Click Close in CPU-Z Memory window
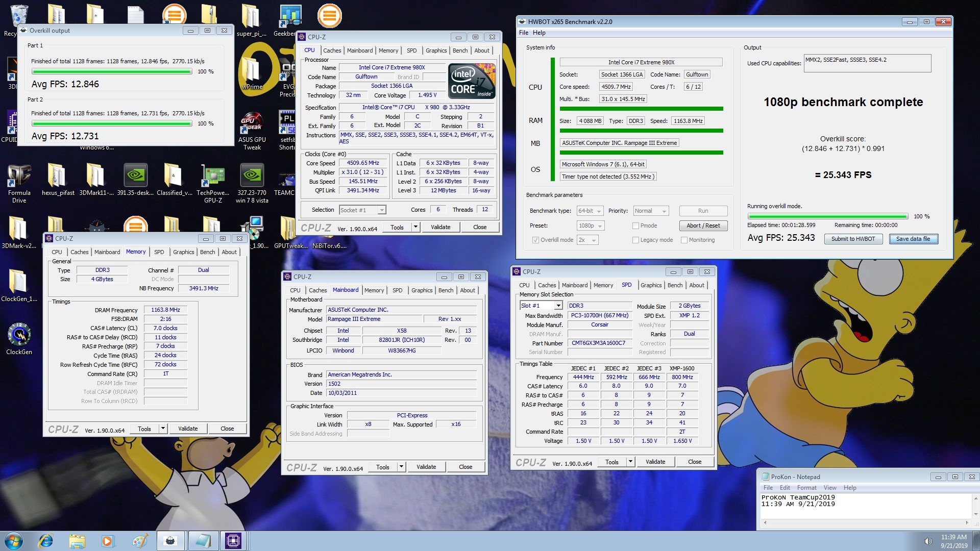Viewport: 980px width, 551px height. point(227,429)
